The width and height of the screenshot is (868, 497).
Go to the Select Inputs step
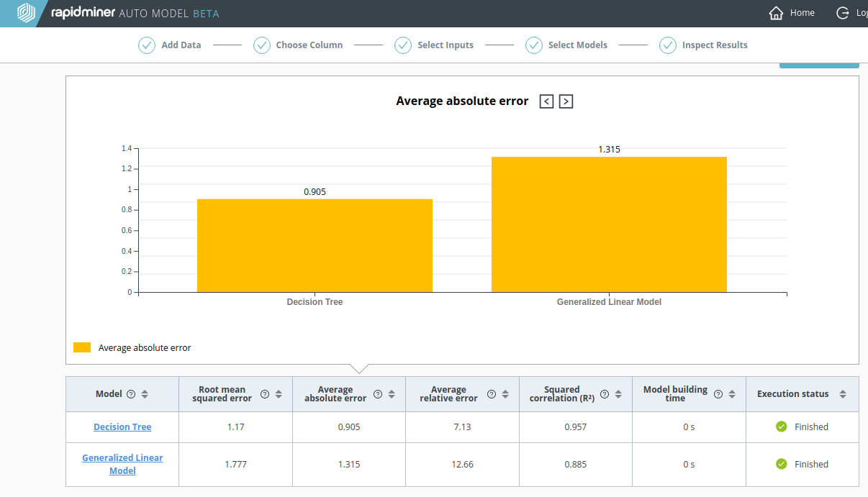point(445,45)
